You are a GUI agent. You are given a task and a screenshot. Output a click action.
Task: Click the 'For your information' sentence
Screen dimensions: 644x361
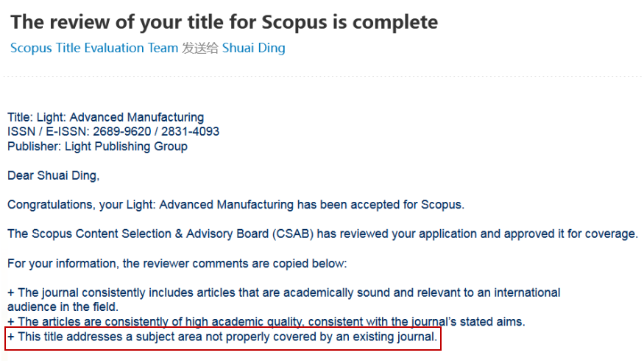[x=177, y=263]
